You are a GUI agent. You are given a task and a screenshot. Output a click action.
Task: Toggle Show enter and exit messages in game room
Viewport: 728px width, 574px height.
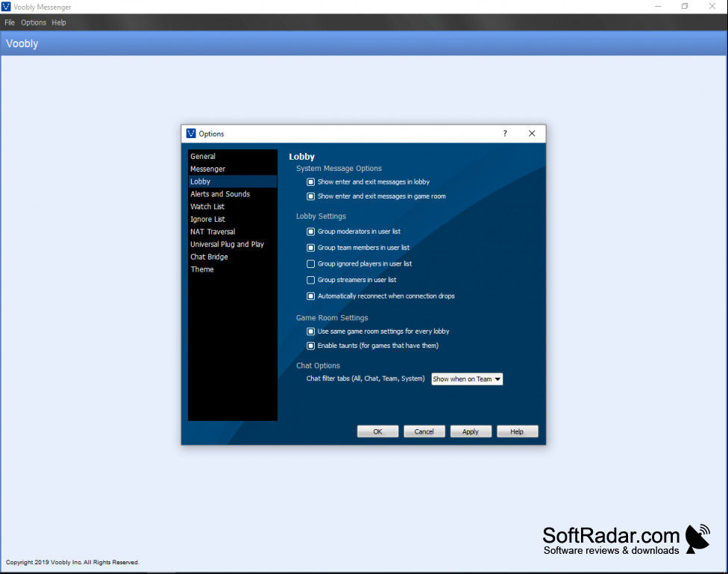point(310,196)
